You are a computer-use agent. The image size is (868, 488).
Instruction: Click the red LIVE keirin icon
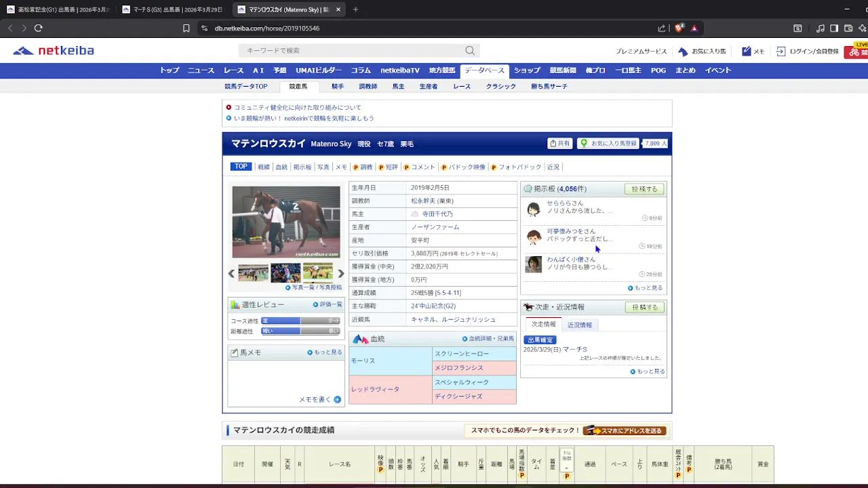pos(856,51)
